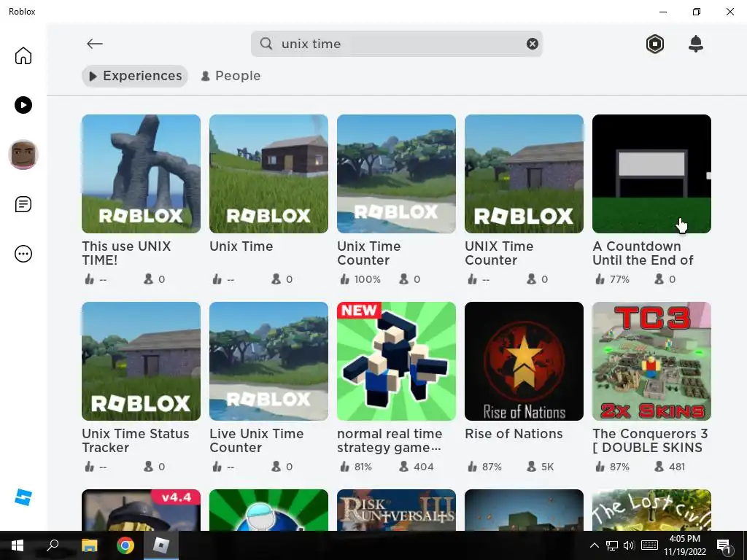747x560 pixels.
Task: Open the touch keyboard tray icon
Action: point(649,545)
